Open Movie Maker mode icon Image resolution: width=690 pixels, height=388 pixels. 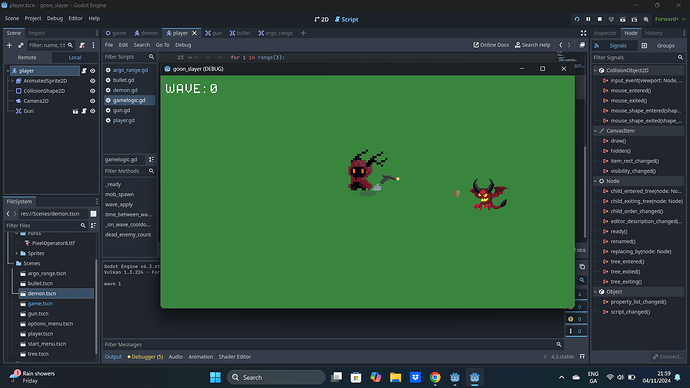pyautogui.click(x=646, y=19)
